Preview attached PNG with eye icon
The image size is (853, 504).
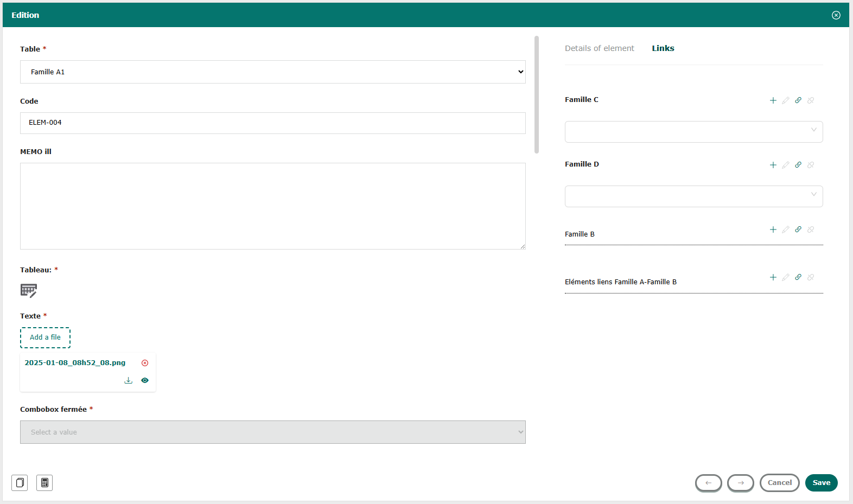pyautogui.click(x=145, y=380)
